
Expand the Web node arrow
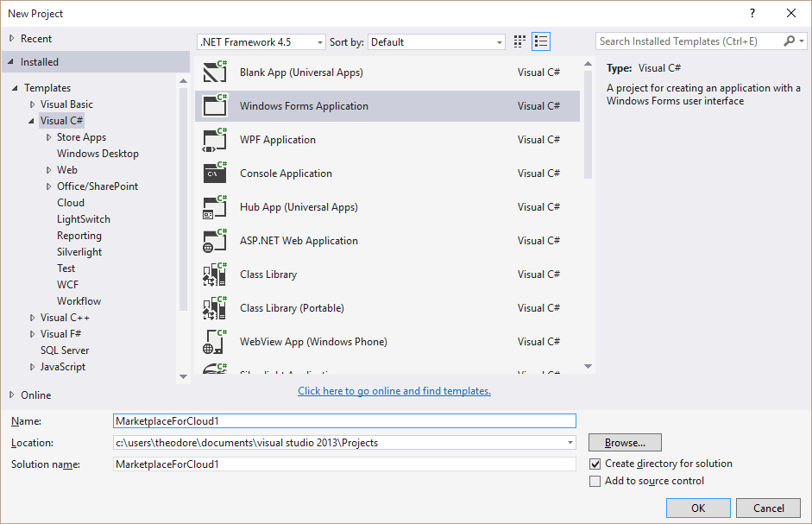48,170
